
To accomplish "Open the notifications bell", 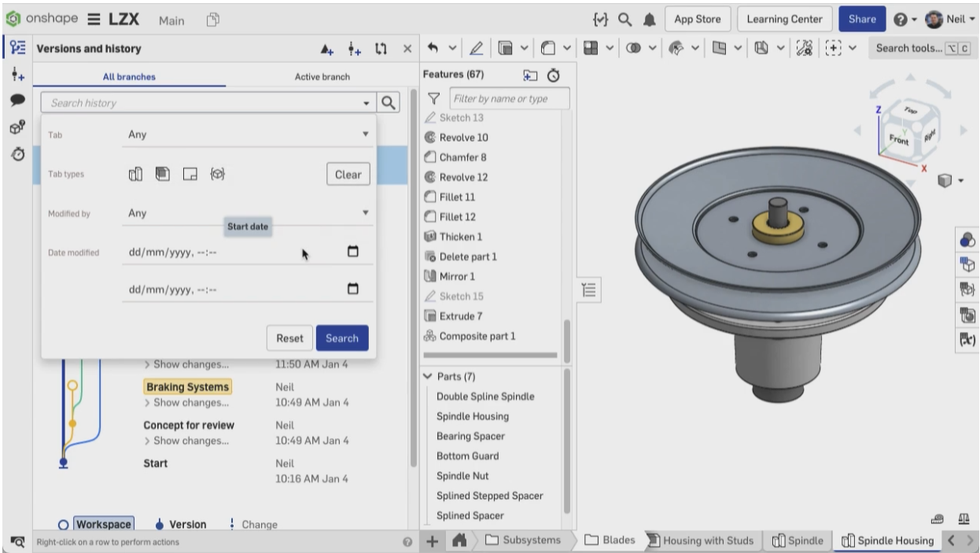I will pos(649,19).
